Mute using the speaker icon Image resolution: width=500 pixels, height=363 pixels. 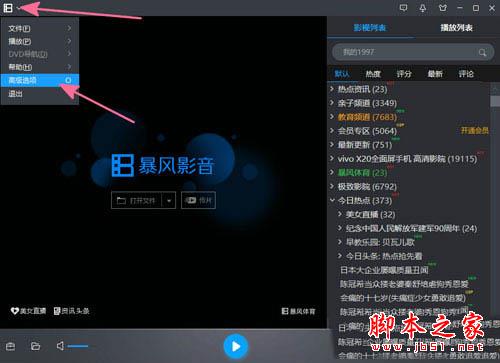[x=60, y=346]
